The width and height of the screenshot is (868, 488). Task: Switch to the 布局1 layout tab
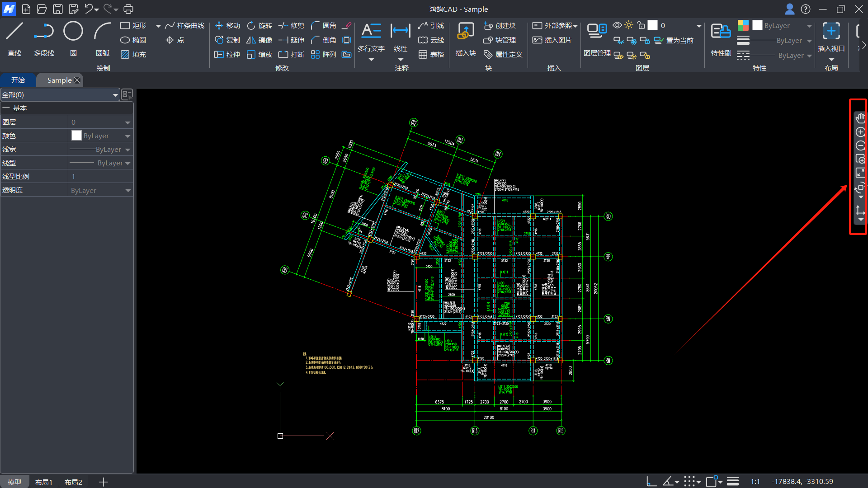coord(44,482)
